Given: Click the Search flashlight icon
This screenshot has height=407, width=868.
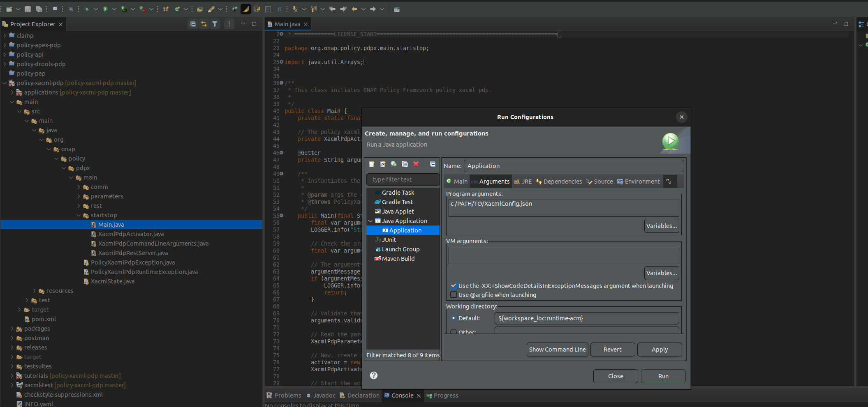Looking at the screenshot, I should pyautogui.click(x=211, y=9).
